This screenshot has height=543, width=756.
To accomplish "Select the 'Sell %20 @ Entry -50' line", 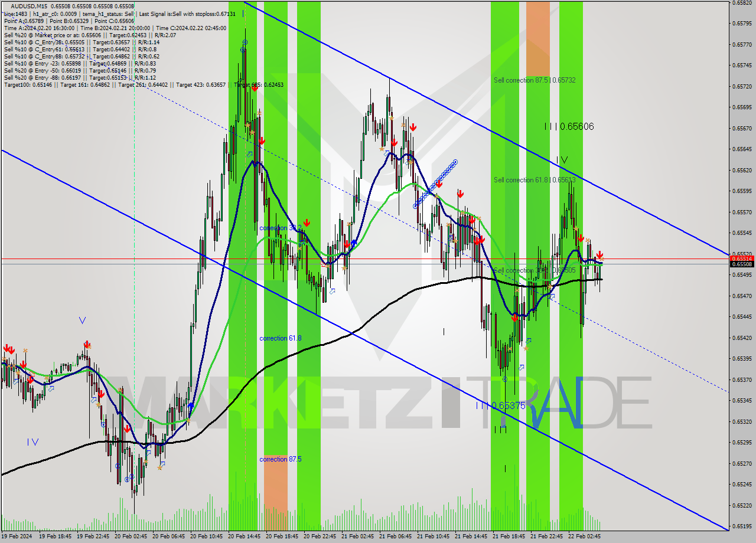I will pyautogui.click(x=80, y=70).
